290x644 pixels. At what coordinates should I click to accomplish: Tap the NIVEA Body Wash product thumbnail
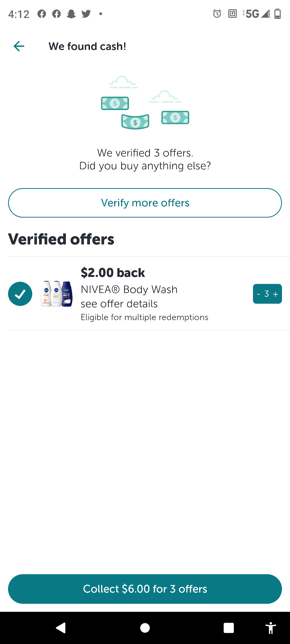(x=56, y=294)
